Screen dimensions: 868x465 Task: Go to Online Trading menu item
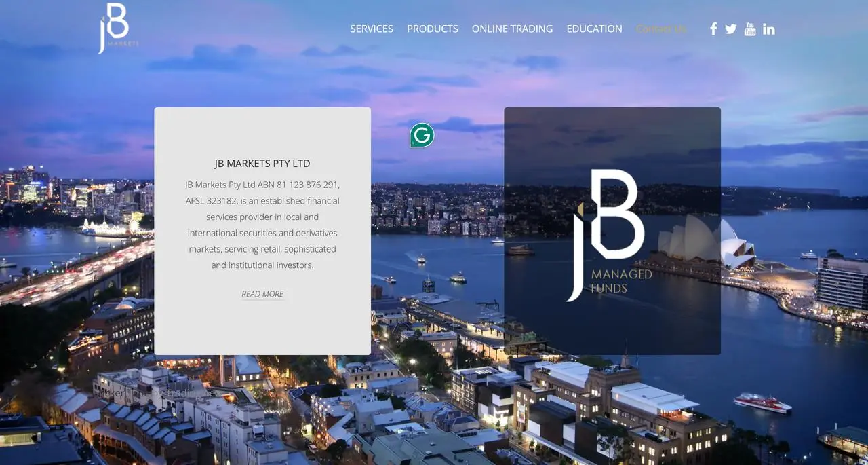(x=512, y=29)
